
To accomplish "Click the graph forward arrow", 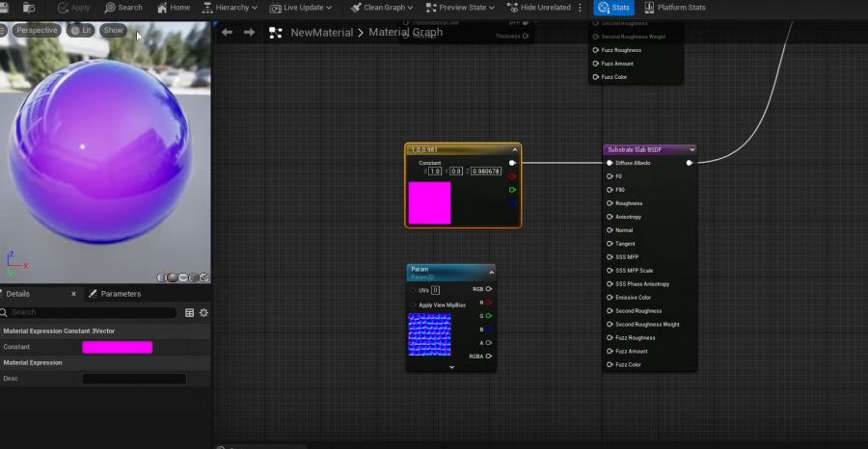I will (250, 33).
